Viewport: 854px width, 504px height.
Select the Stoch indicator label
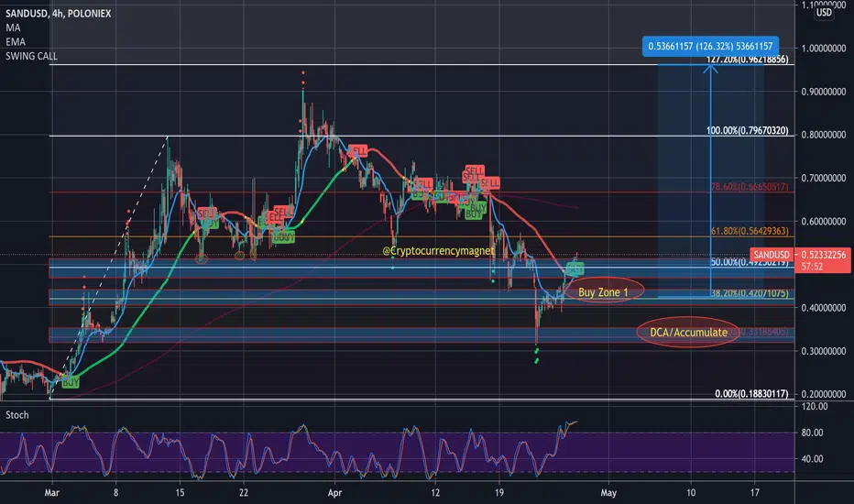16,415
